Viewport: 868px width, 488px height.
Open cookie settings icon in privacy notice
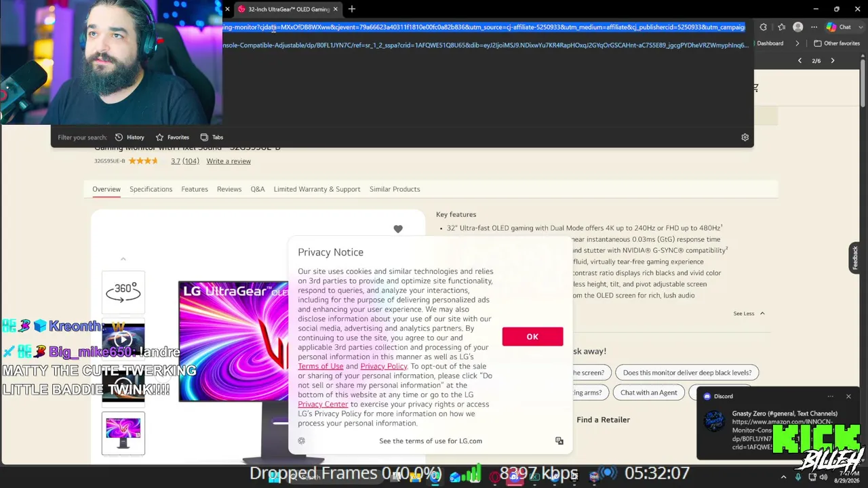[302, 441]
